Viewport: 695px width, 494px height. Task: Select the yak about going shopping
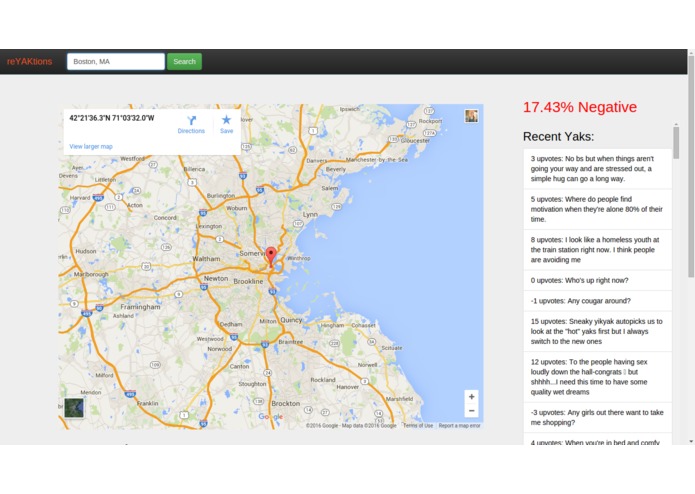(x=597, y=418)
